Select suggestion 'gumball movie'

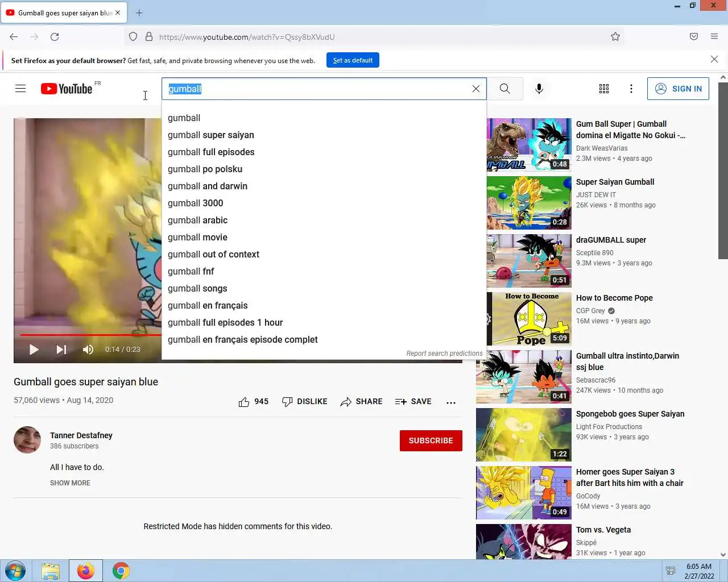[x=324, y=238]
